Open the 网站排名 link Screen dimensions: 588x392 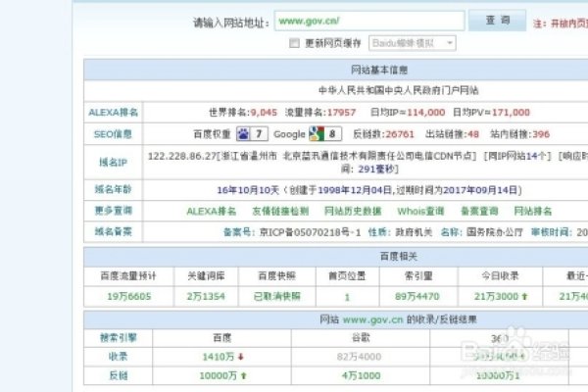[533, 212]
